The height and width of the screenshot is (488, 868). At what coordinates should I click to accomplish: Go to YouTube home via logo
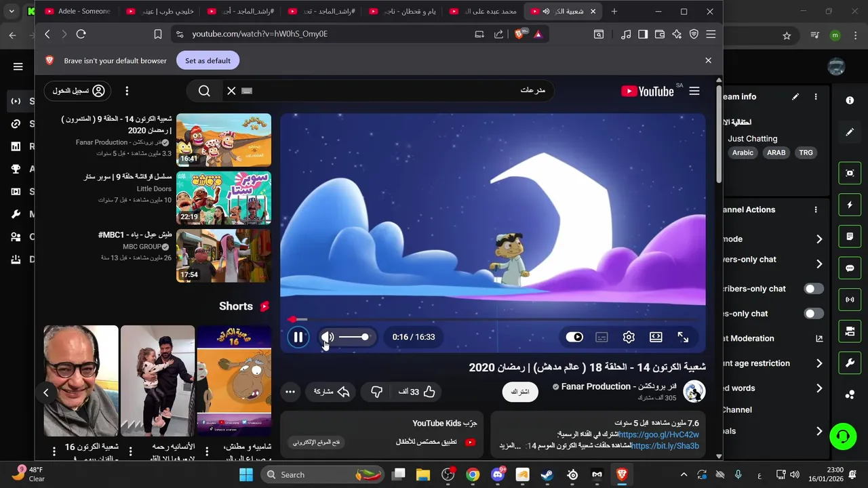coord(648,91)
